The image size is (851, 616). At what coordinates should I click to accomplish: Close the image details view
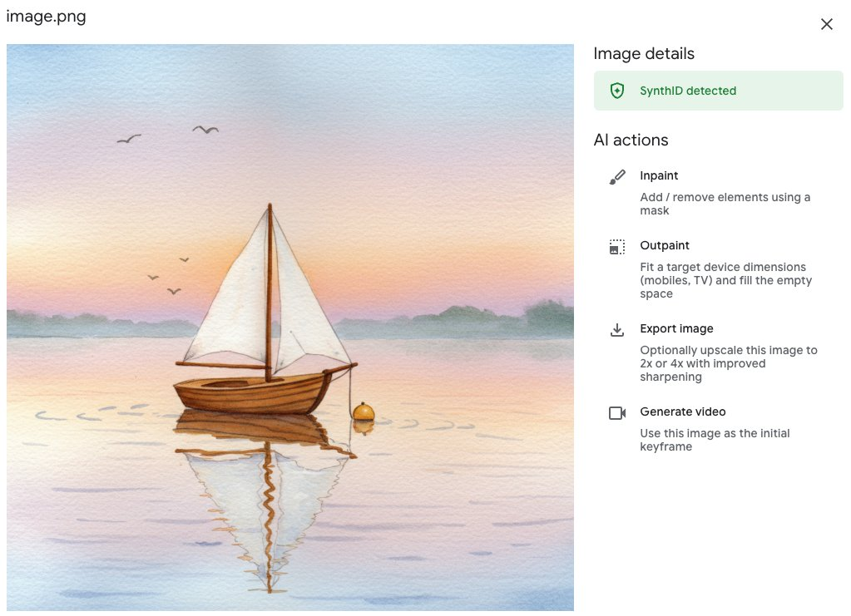(826, 24)
